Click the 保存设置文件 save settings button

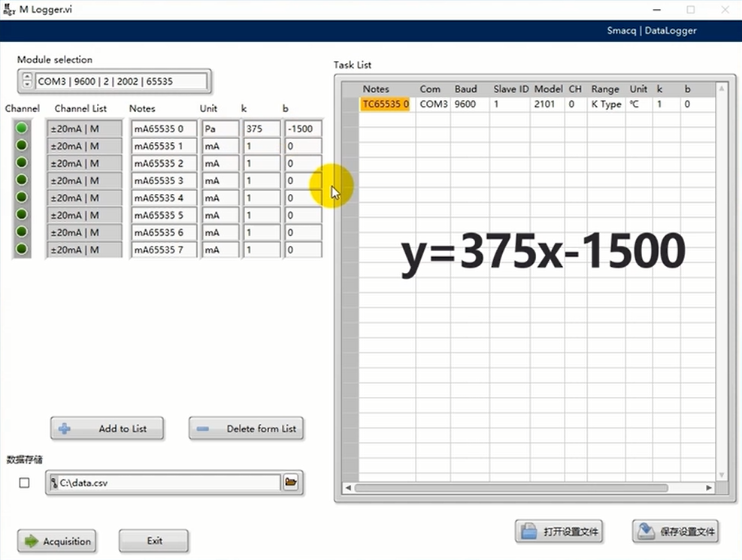click(677, 531)
